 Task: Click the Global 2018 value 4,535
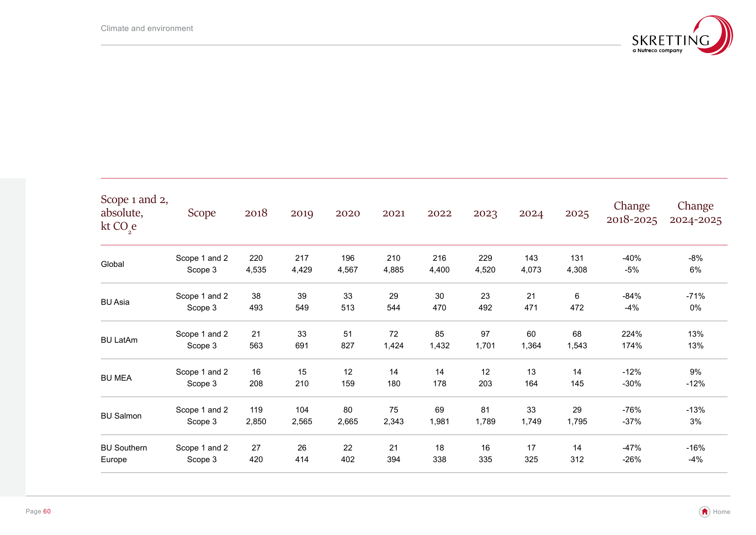[x=256, y=270]
